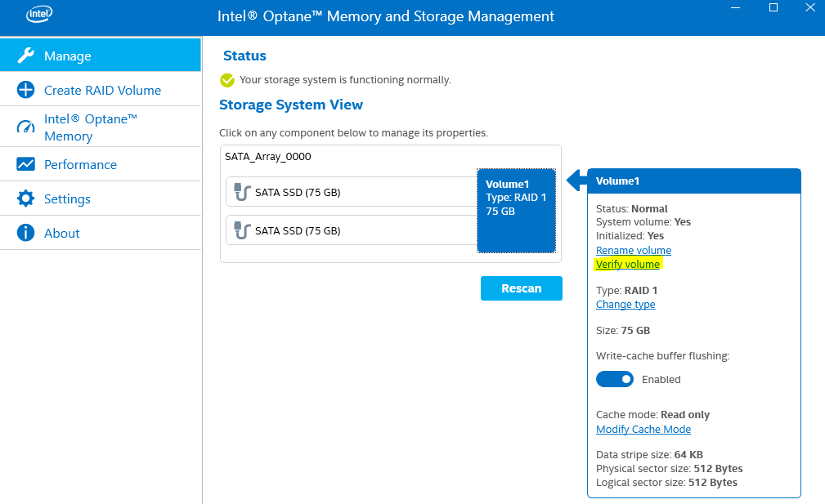The height and width of the screenshot is (504, 825).
Task: Open the Performance section
Action: (80, 164)
